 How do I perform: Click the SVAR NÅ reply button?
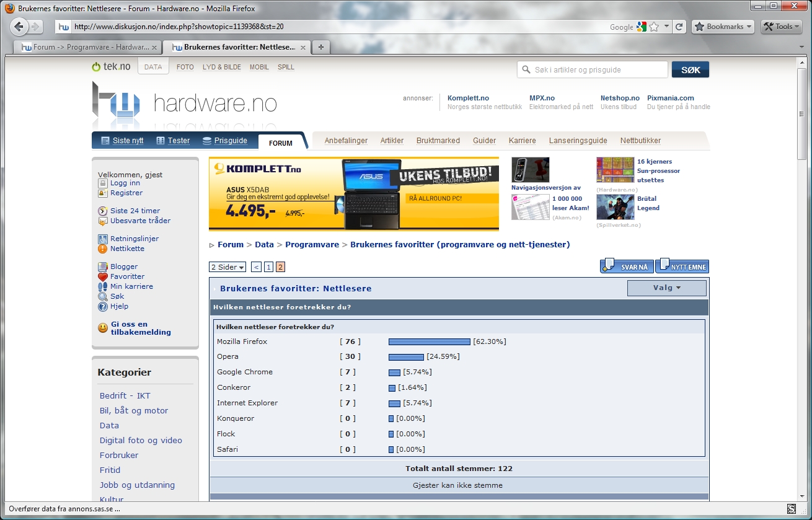627,267
